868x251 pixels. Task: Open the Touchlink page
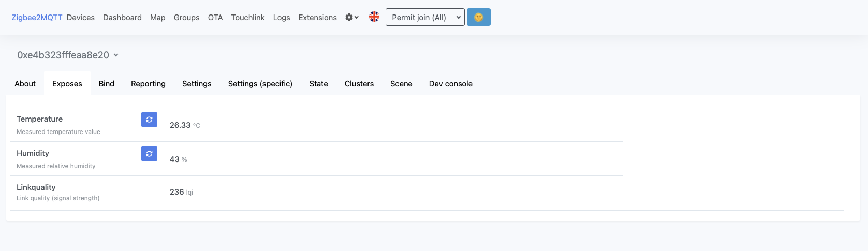pos(248,18)
